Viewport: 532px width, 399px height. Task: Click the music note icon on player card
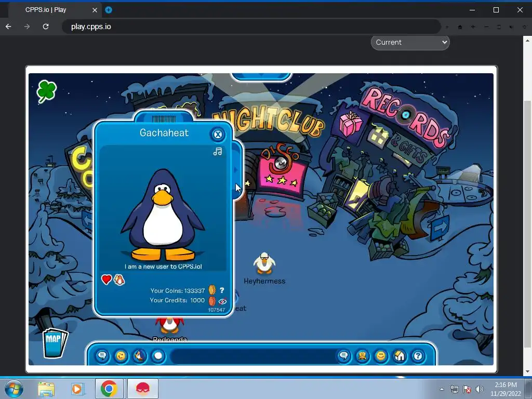click(x=218, y=152)
